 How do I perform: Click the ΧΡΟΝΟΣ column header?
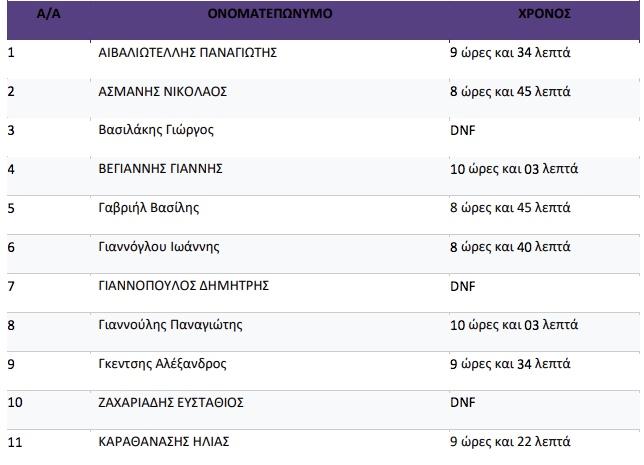coord(544,14)
